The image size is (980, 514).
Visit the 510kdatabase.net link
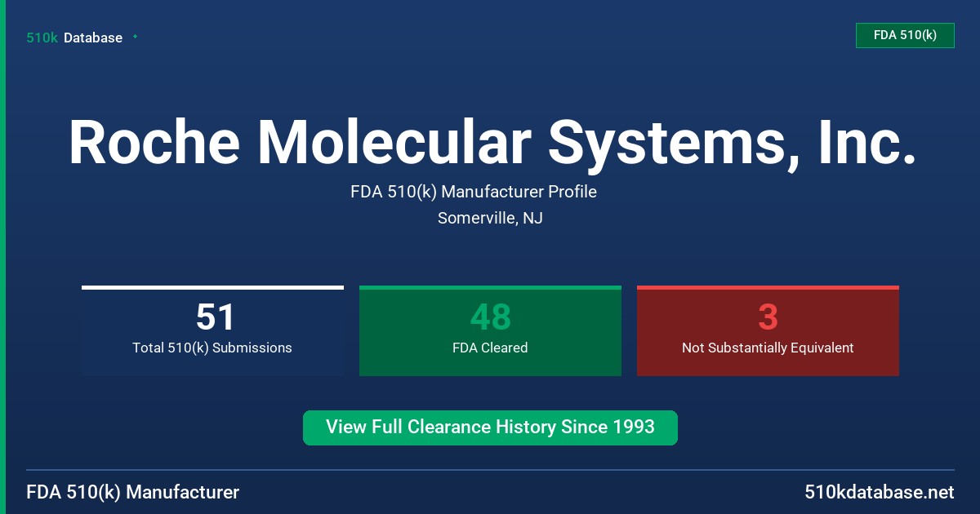(x=879, y=492)
